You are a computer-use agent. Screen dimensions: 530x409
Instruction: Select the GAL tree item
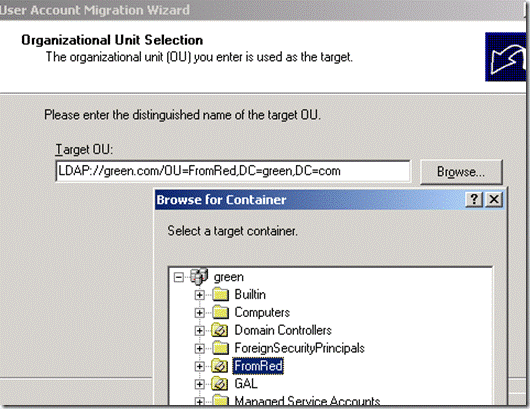(246, 384)
